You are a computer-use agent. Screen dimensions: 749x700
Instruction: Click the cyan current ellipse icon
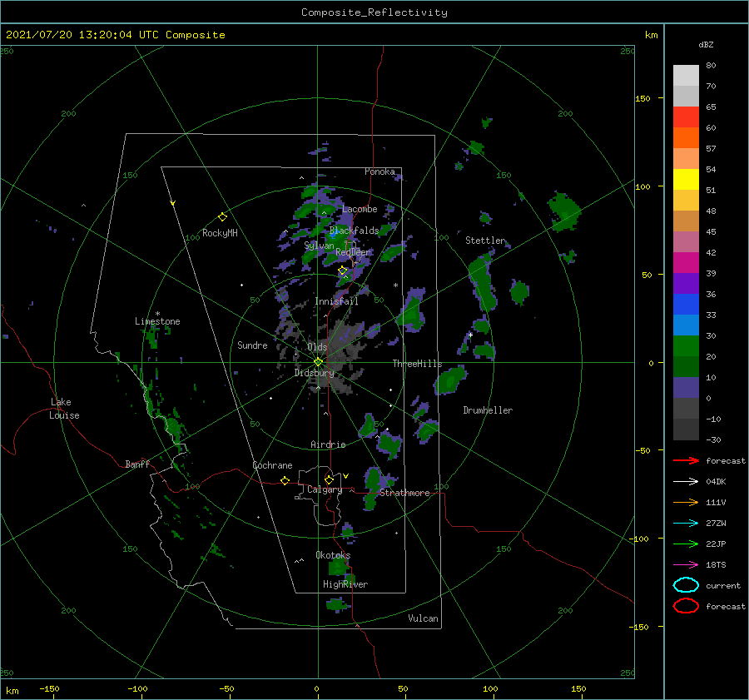click(686, 585)
